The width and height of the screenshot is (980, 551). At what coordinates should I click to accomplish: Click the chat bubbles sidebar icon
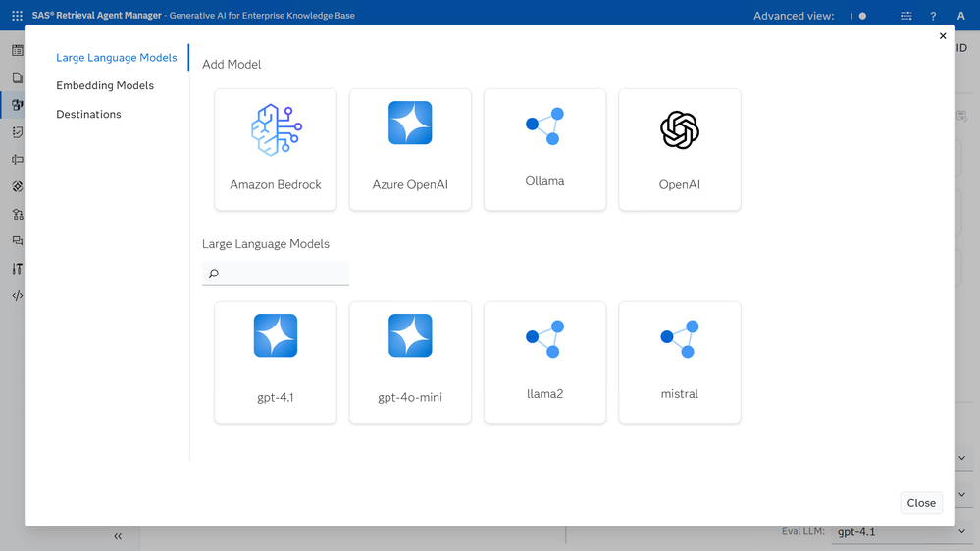[x=18, y=241]
